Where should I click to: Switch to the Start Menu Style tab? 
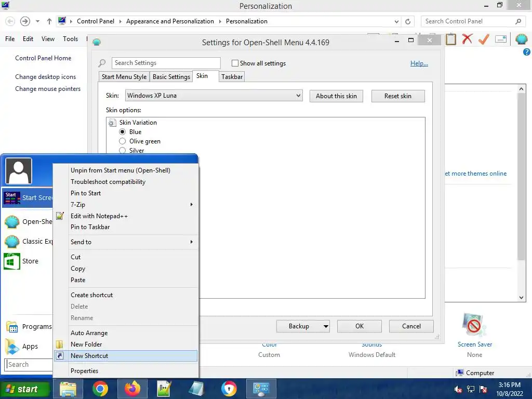(124, 77)
